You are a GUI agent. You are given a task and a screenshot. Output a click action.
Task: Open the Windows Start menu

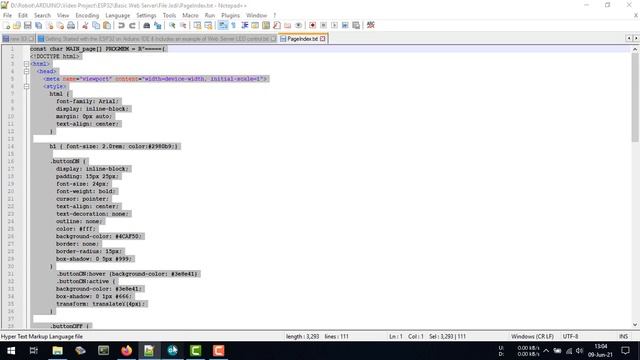pos(11,351)
